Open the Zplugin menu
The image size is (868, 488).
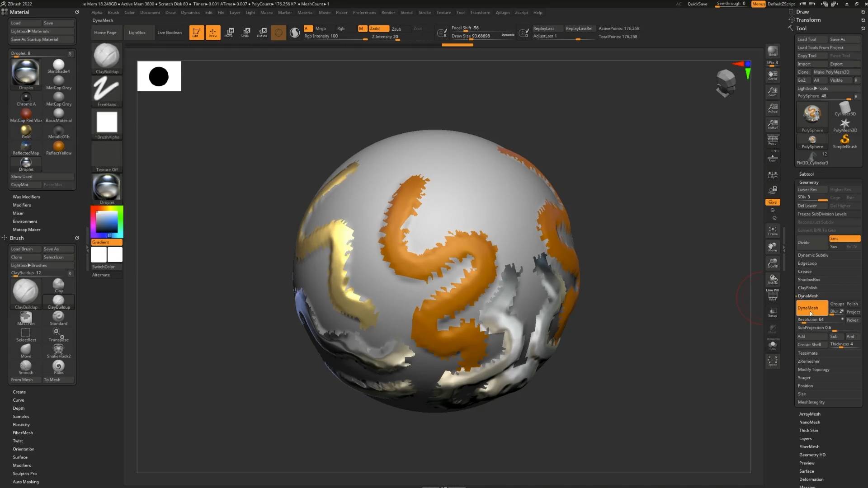(x=502, y=13)
